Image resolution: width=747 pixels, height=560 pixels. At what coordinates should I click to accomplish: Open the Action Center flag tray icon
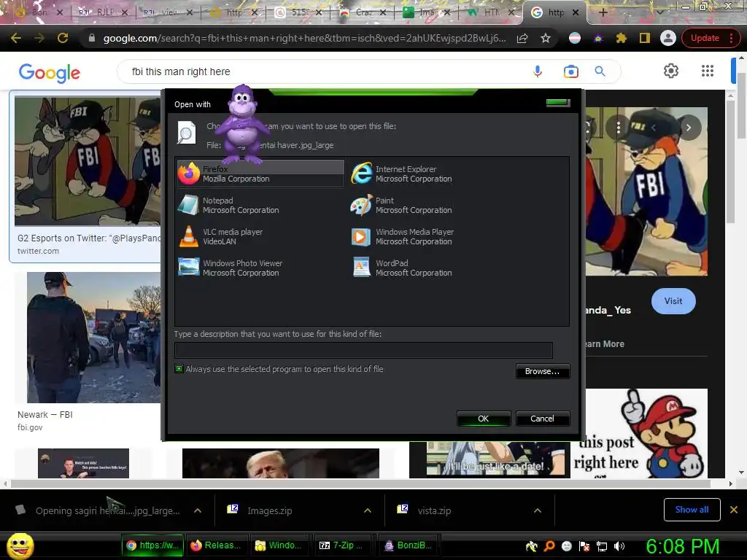(584, 546)
